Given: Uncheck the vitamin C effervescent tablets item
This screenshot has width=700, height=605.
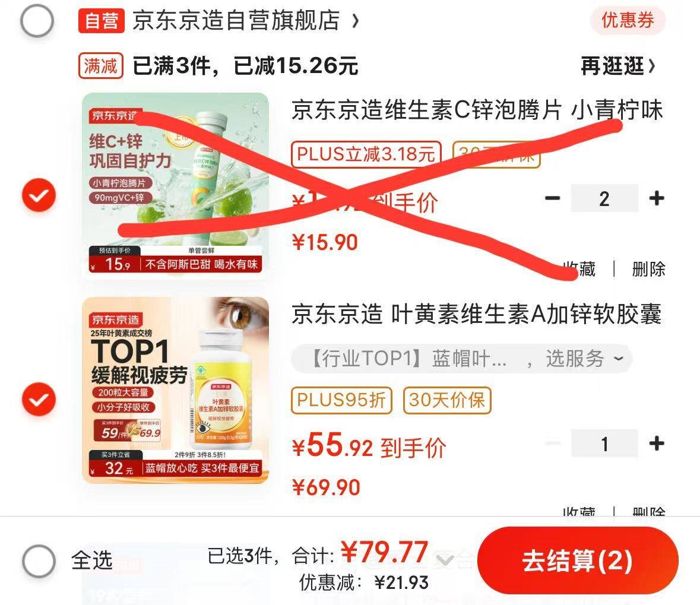Looking at the screenshot, I should [39, 195].
